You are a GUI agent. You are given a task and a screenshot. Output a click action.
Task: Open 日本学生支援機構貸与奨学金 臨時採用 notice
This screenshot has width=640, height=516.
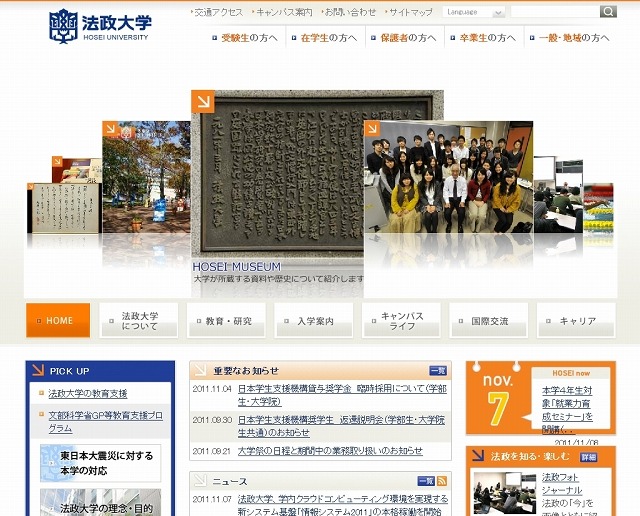tap(342, 395)
